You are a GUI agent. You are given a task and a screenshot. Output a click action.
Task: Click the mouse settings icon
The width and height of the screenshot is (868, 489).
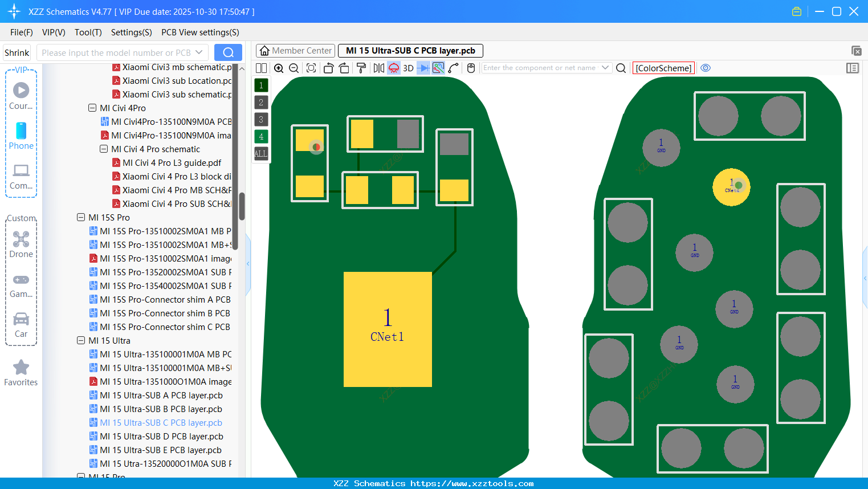471,68
